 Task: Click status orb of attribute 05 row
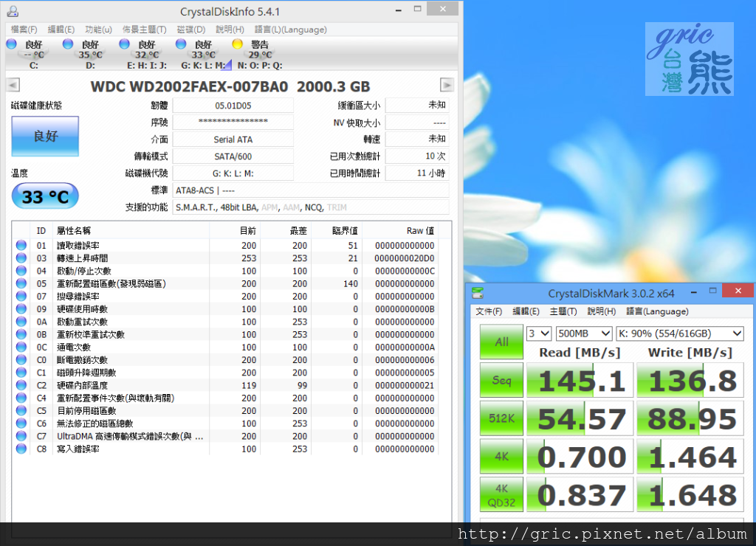click(21, 283)
